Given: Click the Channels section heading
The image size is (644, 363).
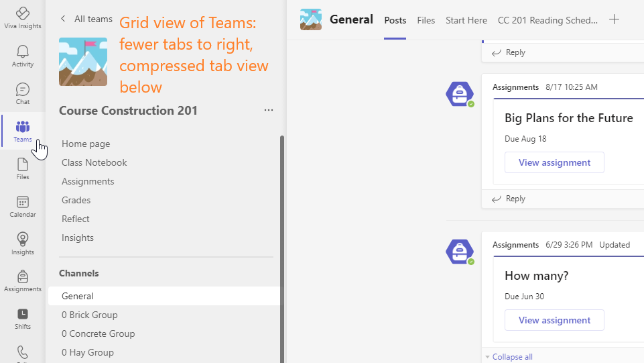Looking at the screenshot, I should 79,273.
